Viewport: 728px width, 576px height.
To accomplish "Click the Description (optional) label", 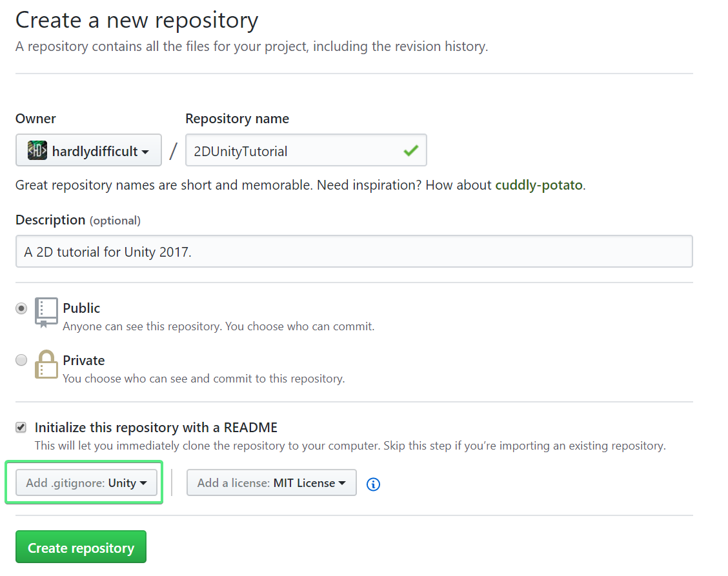I will point(78,220).
